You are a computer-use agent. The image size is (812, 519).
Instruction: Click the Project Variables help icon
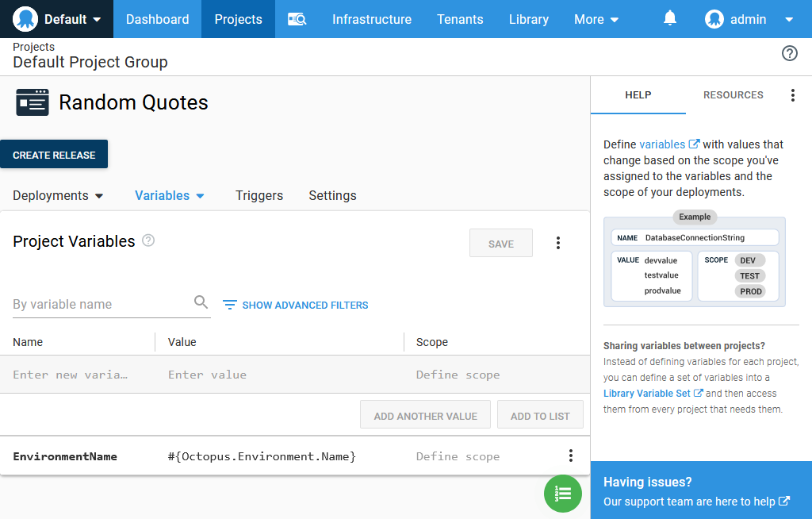[x=148, y=240]
